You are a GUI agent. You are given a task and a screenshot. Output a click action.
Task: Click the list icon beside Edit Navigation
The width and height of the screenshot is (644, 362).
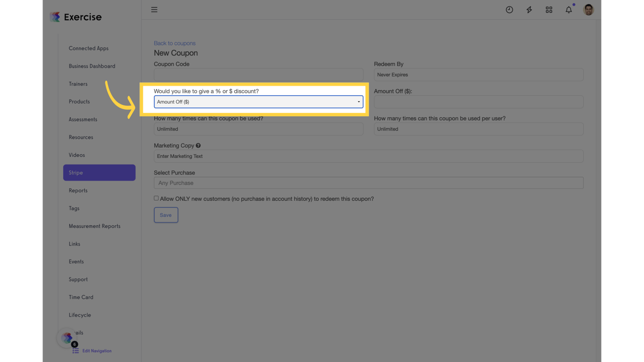(x=75, y=351)
